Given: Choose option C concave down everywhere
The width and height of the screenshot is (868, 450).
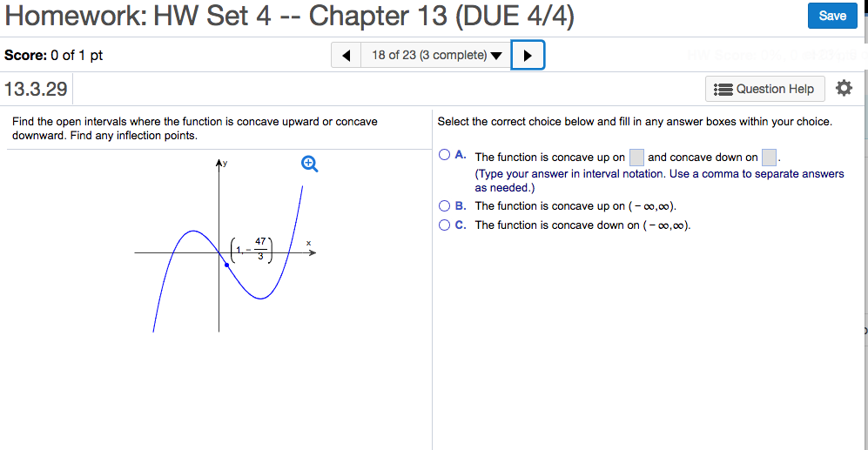Looking at the screenshot, I should click(445, 225).
